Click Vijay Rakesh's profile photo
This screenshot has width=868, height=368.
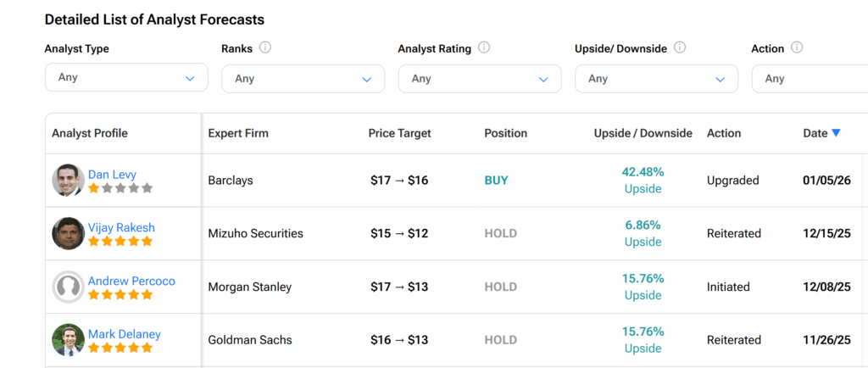tap(68, 234)
